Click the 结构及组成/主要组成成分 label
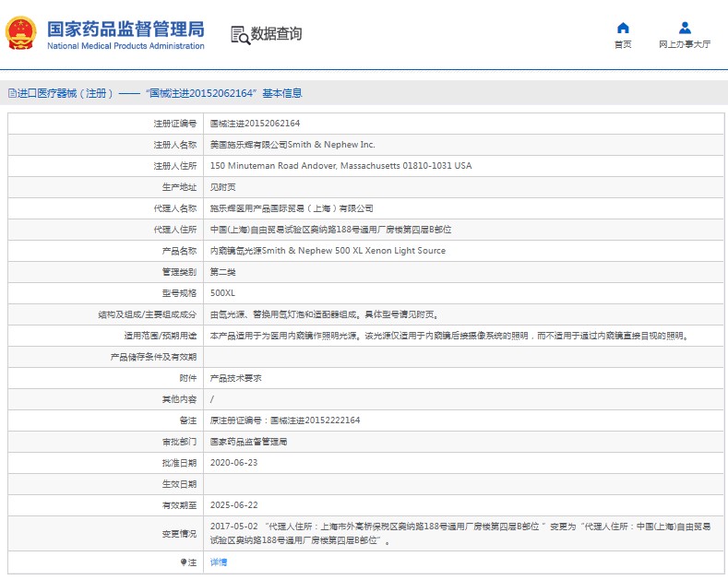The image size is (728, 580). pyautogui.click(x=148, y=314)
